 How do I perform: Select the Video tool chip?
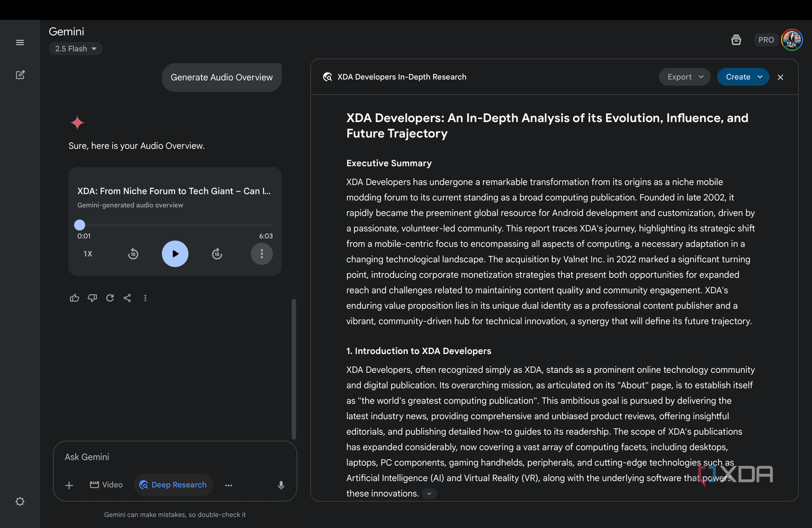click(106, 485)
